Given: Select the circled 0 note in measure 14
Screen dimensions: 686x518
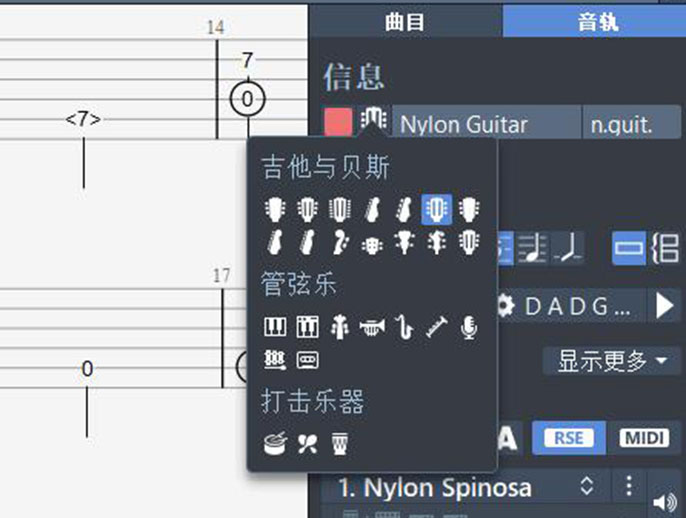Looking at the screenshot, I should pos(248,99).
